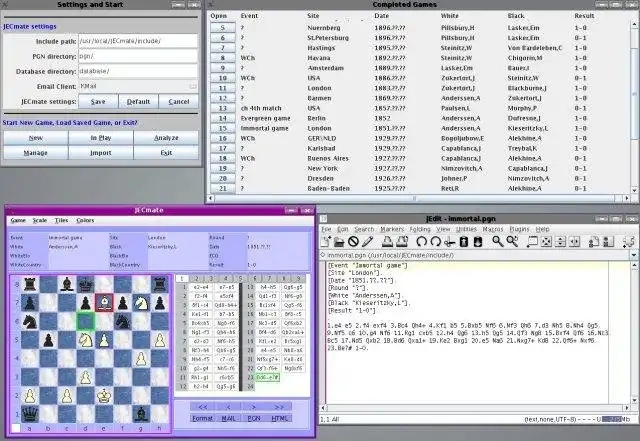This screenshot has height=441, width=640.
Task: Click the Close Buffer icon in jEdit toolbar
Action: click(353, 242)
